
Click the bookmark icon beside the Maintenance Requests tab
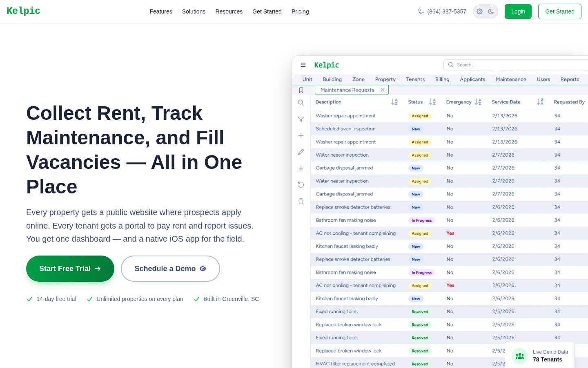301,90
